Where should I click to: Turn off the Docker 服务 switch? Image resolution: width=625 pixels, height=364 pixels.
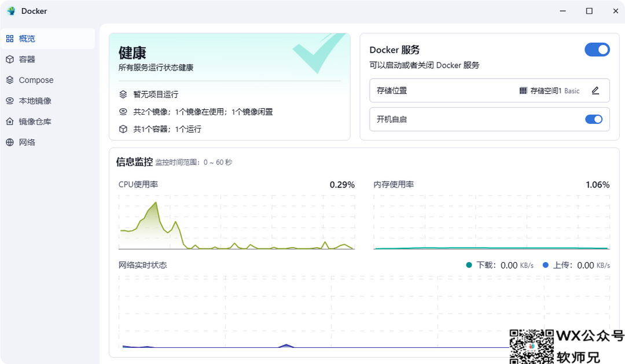click(597, 50)
